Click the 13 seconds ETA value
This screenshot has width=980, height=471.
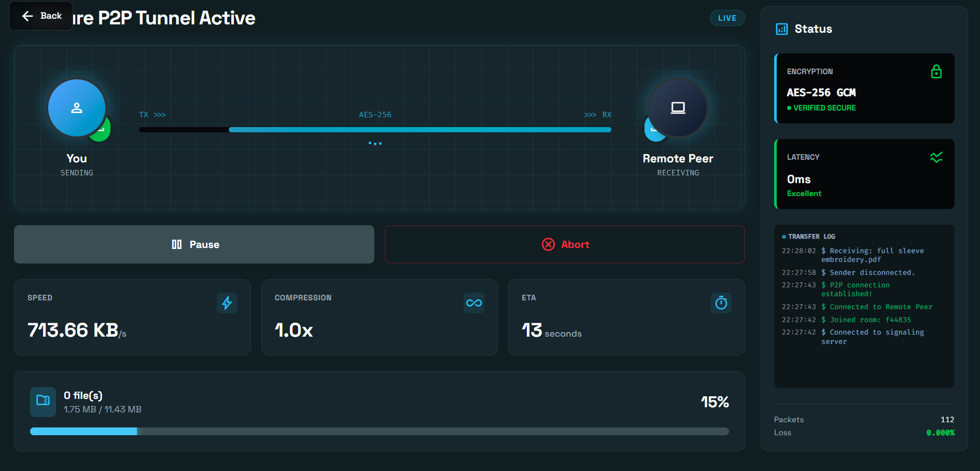pos(552,330)
